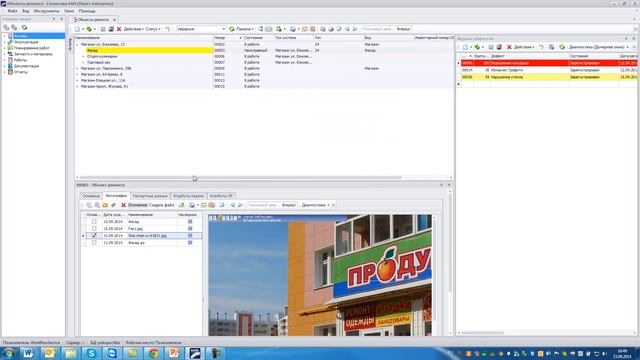Open Диагностика (Дочернее окно) dropdown in defects journal

tap(599, 47)
